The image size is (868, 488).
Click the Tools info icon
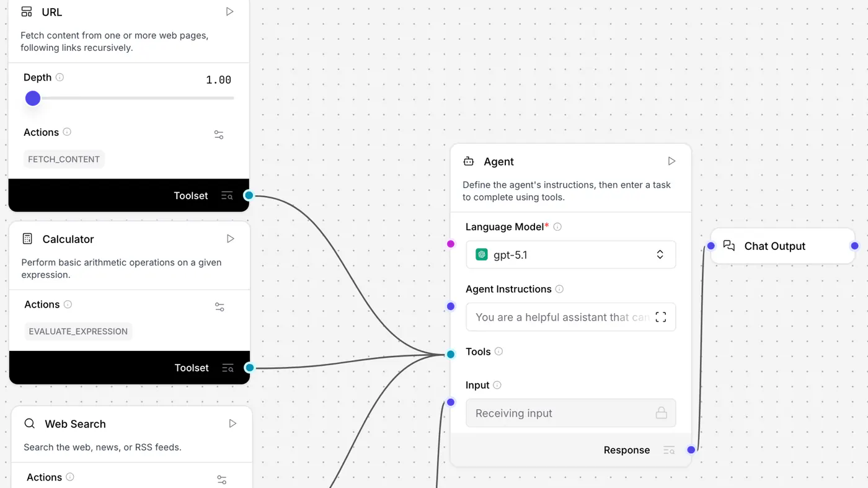498,352
